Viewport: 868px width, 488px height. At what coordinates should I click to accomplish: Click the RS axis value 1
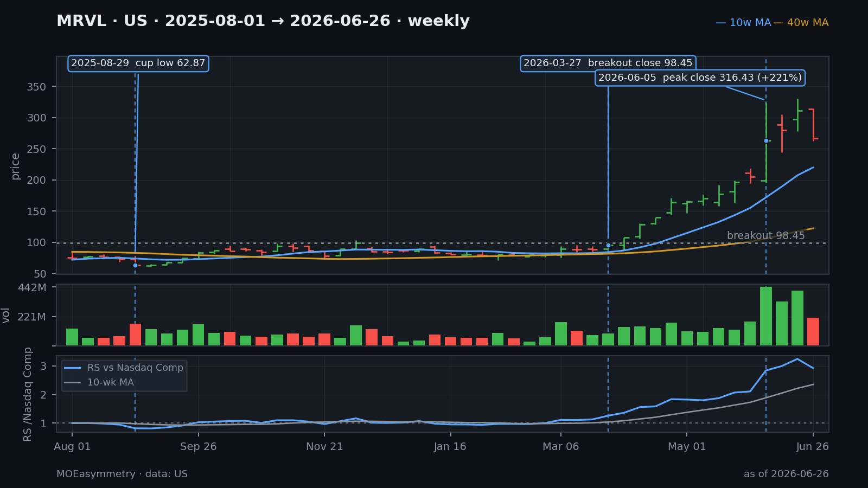point(43,423)
